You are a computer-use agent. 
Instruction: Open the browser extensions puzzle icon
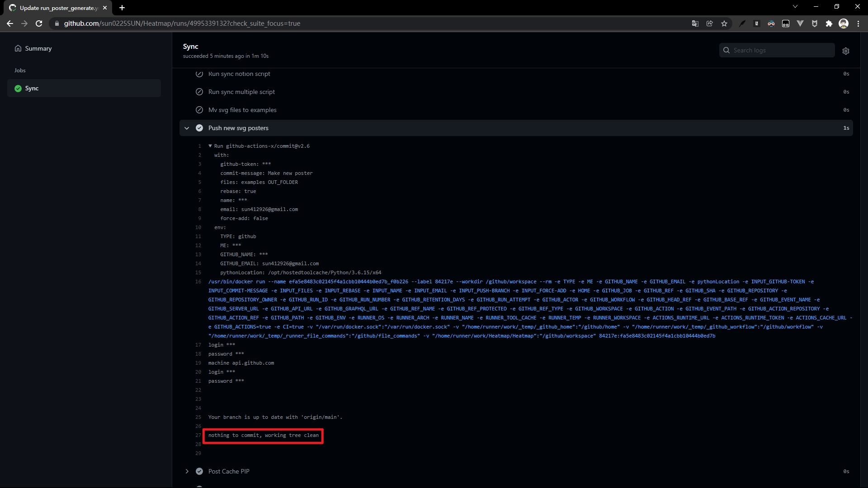[829, 23]
